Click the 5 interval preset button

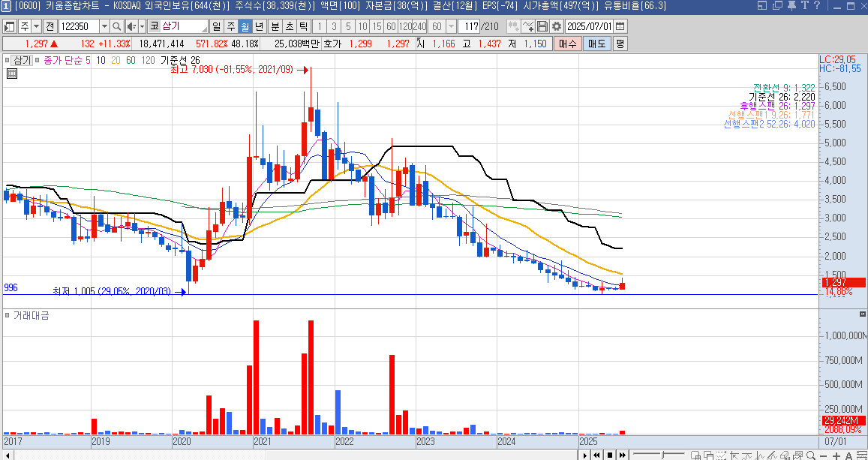point(347,26)
